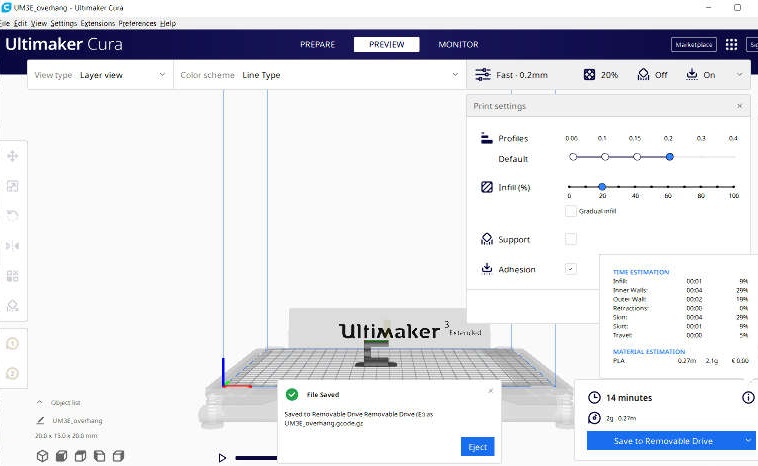Open the application grid switcher icon
The image size is (758, 466).
coord(731,44)
